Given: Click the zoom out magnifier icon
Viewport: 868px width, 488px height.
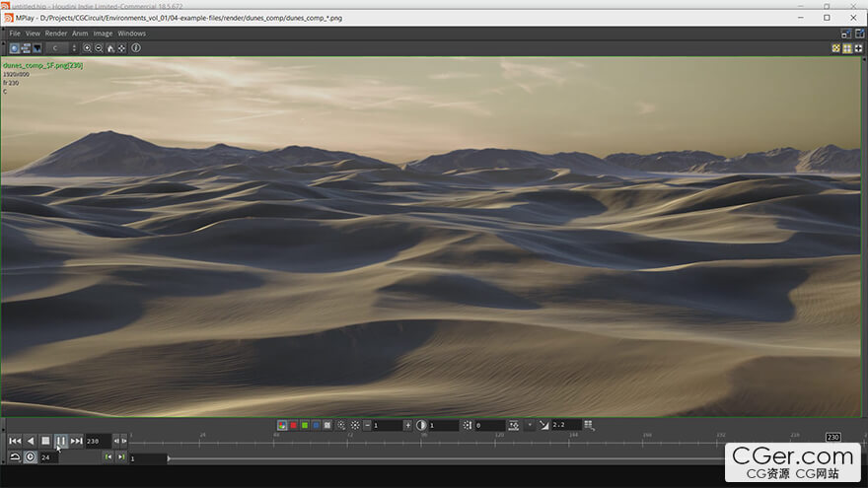Looking at the screenshot, I should click(x=99, y=47).
